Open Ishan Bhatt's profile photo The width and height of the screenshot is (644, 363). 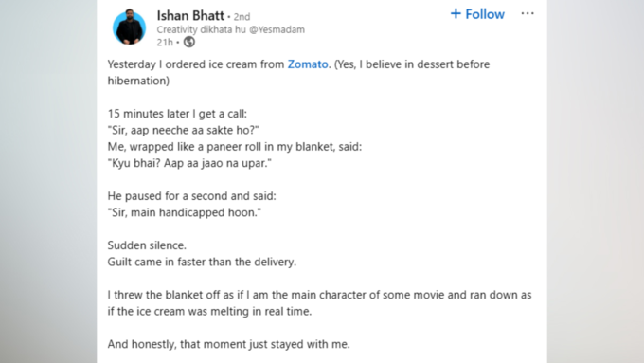130,27
